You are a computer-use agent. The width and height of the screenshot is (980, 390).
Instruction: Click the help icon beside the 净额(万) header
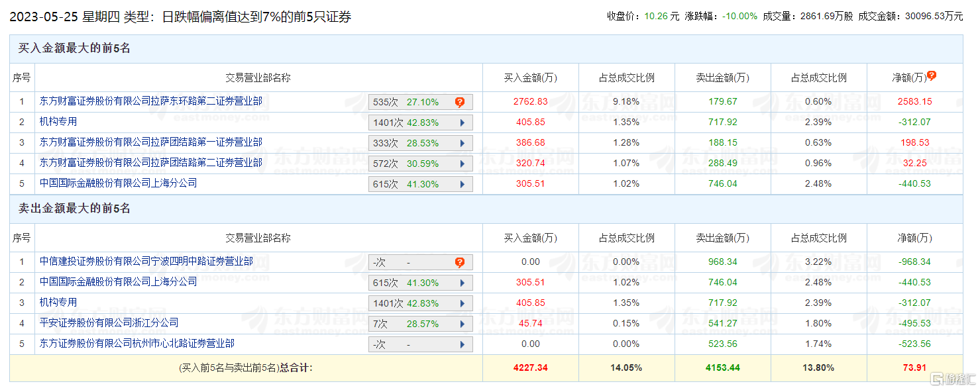(x=932, y=76)
